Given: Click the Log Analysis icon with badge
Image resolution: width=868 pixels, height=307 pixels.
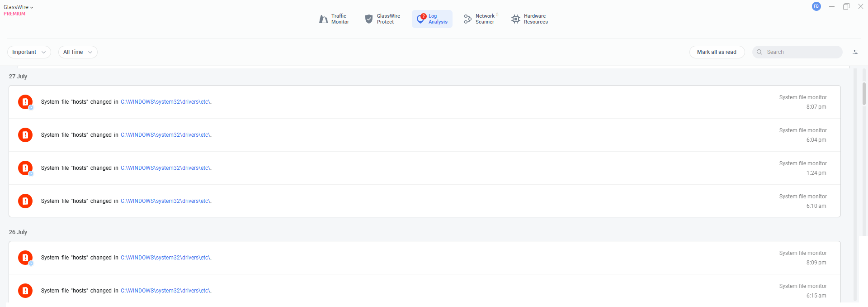Looking at the screenshot, I should [421, 19].
